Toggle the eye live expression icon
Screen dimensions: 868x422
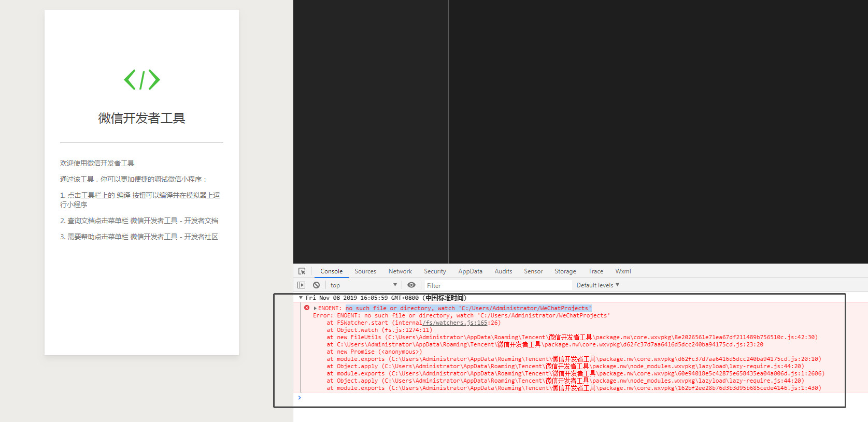(x=411, y=285)
